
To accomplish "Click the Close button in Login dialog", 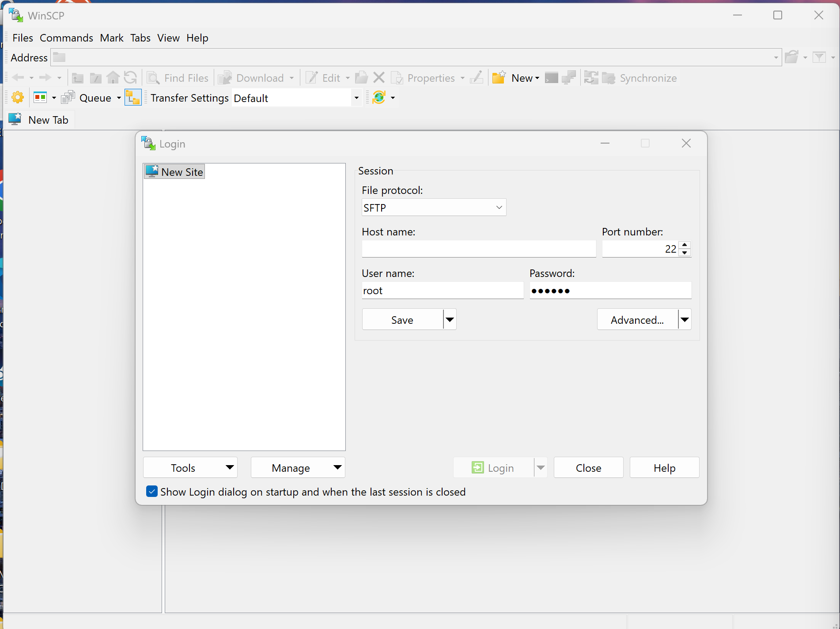I will click(588, 467).
